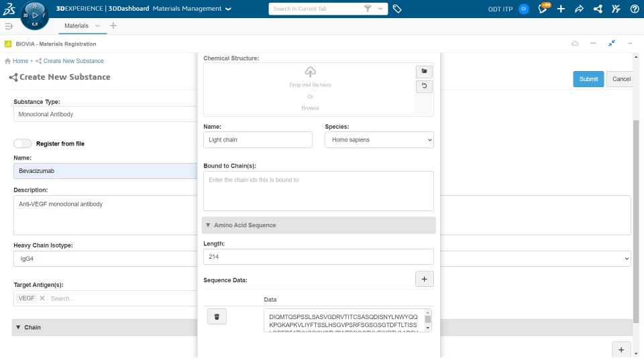Open the ODT ITP user avatar
Screen dimensions: 644x362
coord(524,9)
